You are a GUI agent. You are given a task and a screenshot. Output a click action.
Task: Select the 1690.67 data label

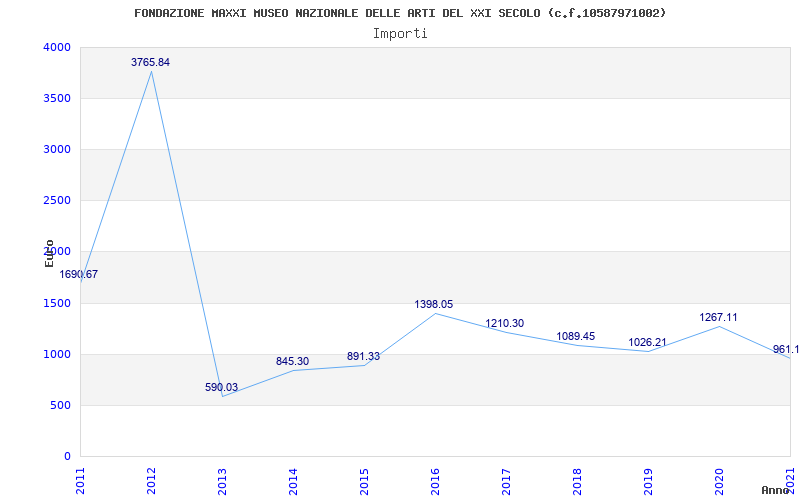79,274
